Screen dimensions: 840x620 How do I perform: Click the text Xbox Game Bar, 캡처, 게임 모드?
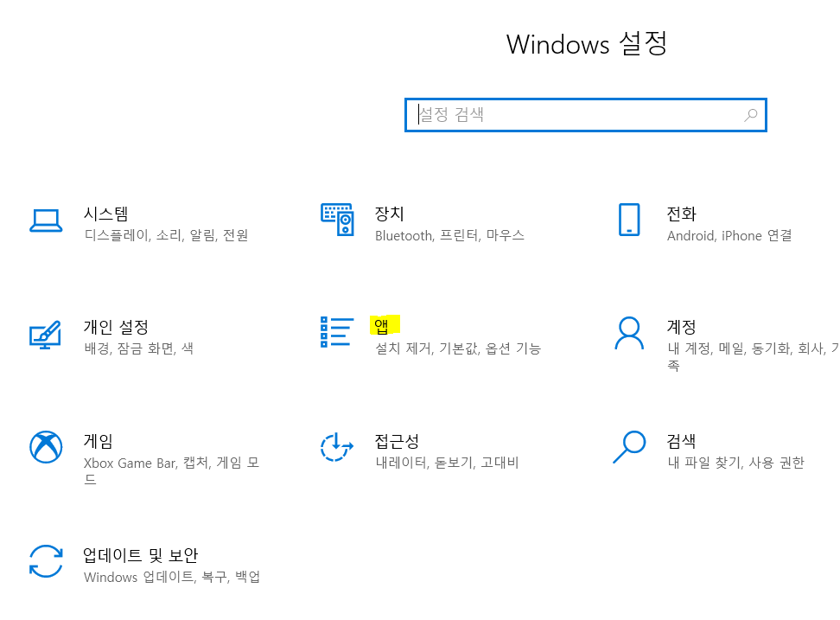pos(171,470)
